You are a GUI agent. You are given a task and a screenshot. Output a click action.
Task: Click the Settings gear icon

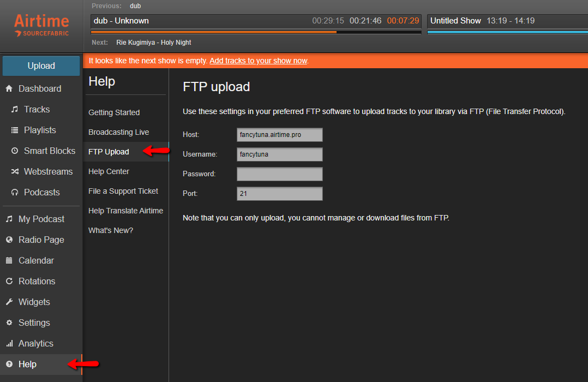[9, 323]
